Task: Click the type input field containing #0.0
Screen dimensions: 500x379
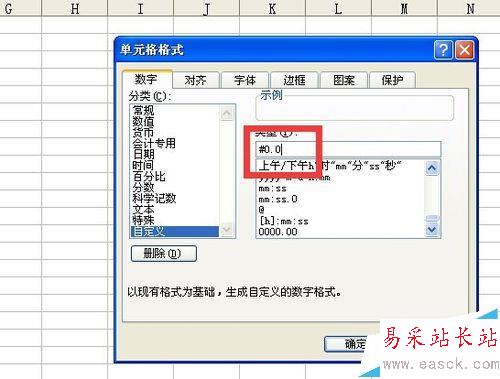Action: pyautogui.click(x=348, y=149)
